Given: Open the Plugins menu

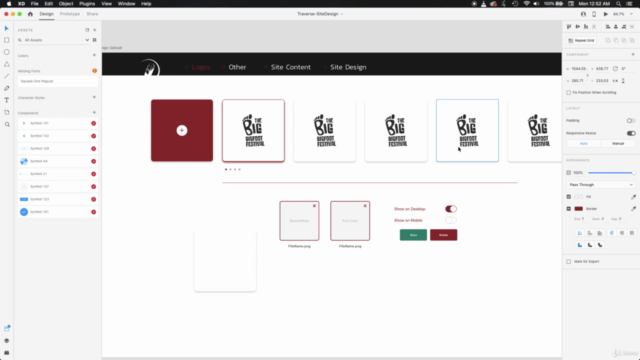Looking at the screenshot, I should (x=87, y=4).
